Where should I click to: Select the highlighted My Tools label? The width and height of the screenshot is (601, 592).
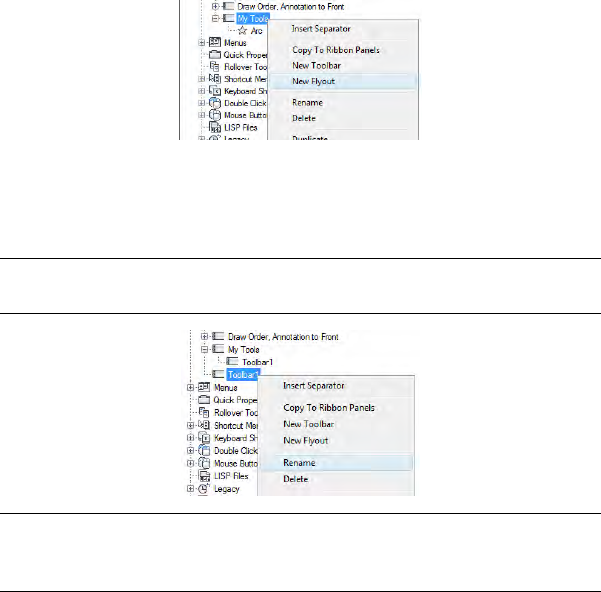click(x=253, y=18)
